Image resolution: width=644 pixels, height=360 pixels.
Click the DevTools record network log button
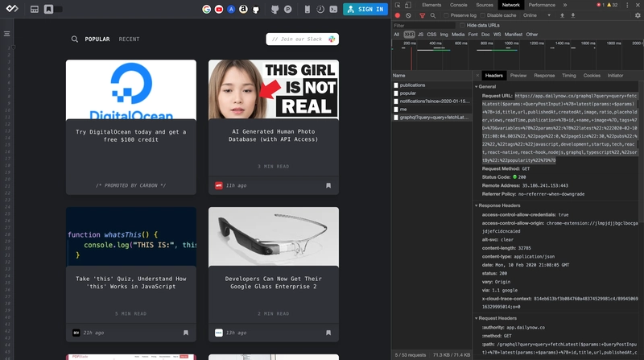pos(398,15)
